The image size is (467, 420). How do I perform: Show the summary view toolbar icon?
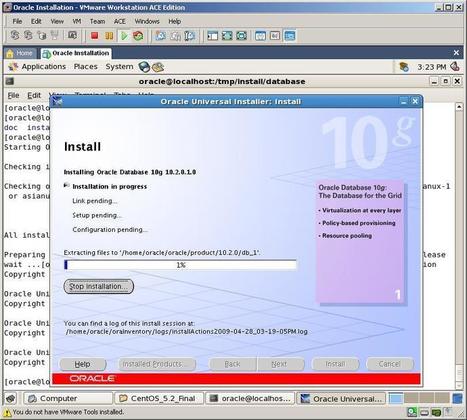click(x=260, y=35)
